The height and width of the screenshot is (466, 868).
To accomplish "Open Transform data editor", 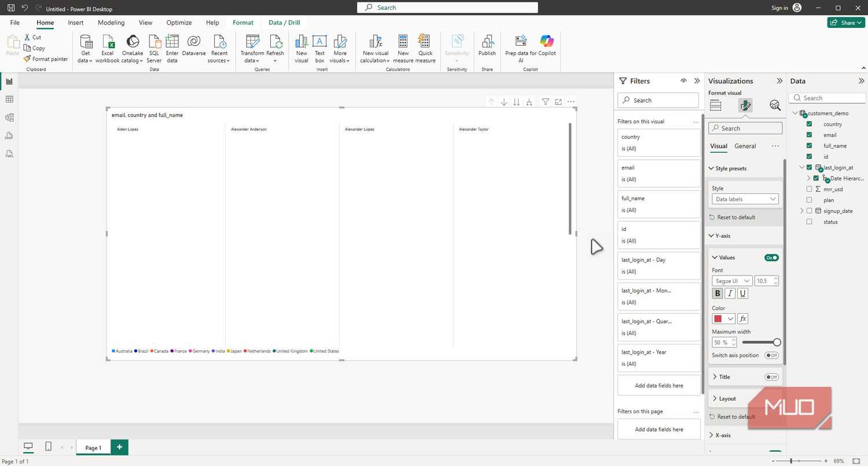I will (x=252, y=49).
